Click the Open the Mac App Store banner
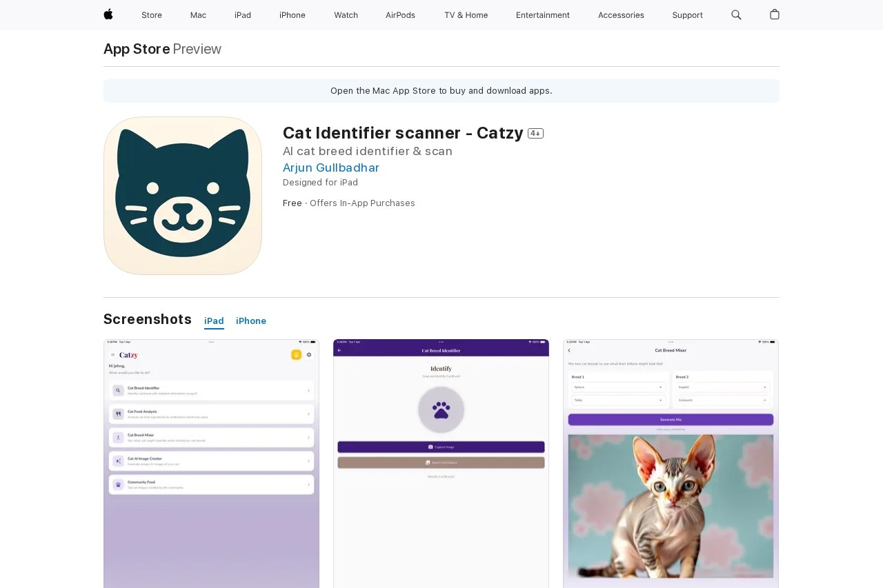This screenshot has height=588, width=883. pyautogui.click(x=441, y=91)
